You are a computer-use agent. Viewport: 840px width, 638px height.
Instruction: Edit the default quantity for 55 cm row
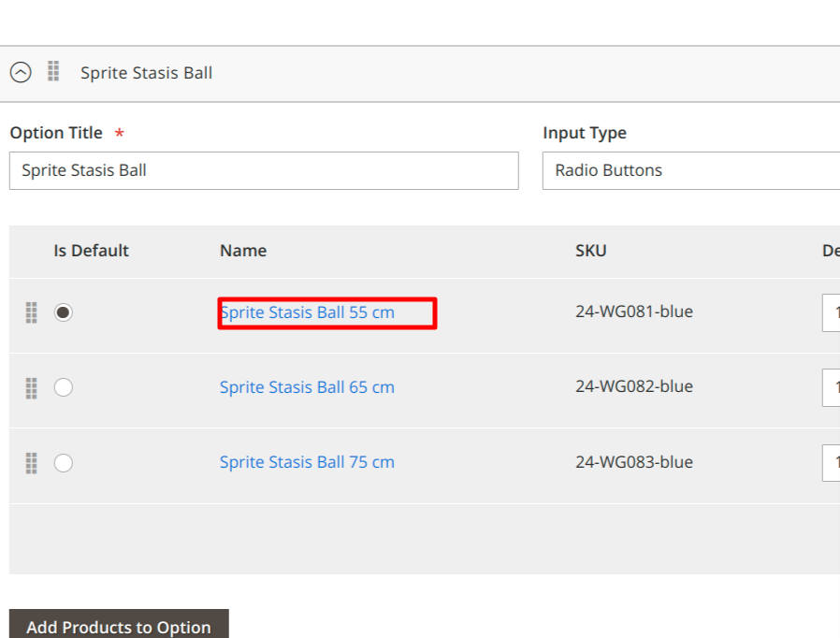click(x=833, y=312)
